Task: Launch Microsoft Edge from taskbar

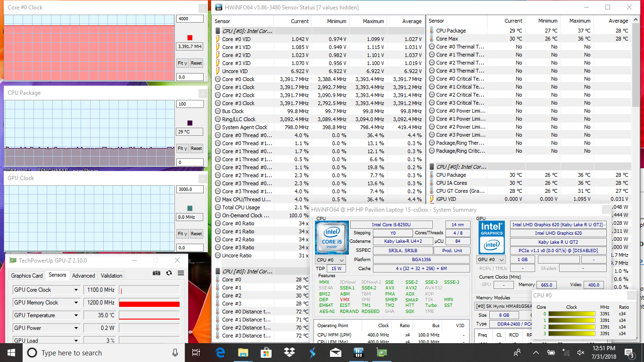Action: tap(220, 353)
